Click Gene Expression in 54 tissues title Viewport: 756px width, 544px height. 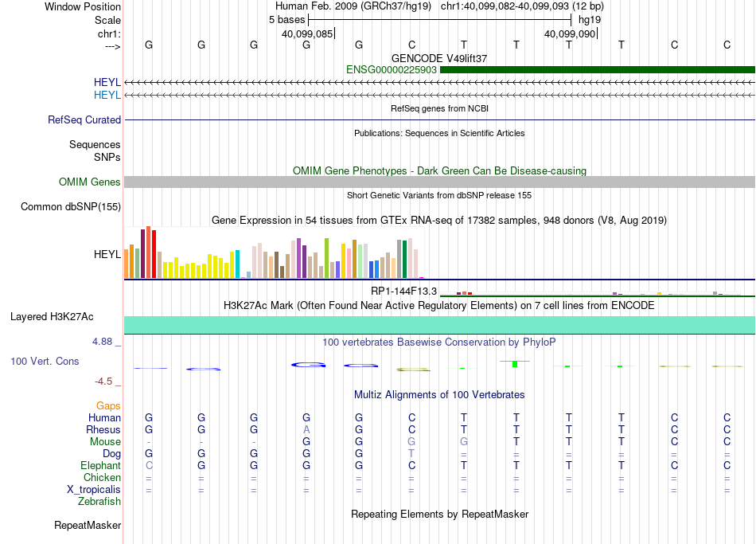coord(439,221)
